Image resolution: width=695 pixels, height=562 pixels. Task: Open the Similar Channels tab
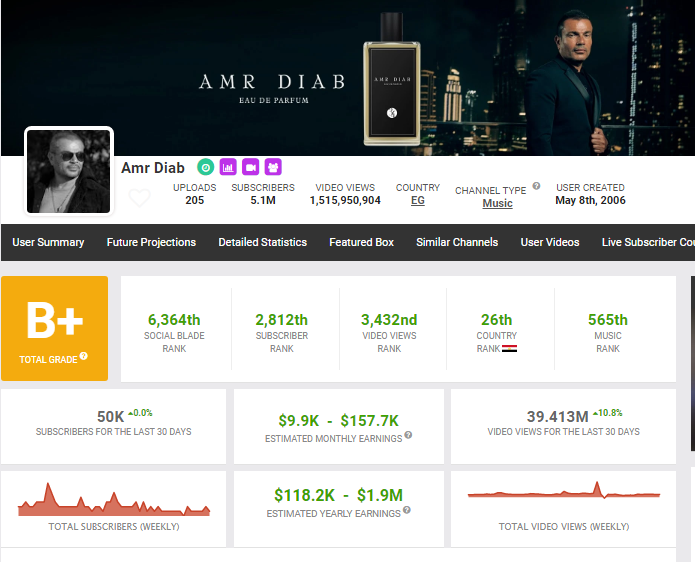[x=457, y=242]
